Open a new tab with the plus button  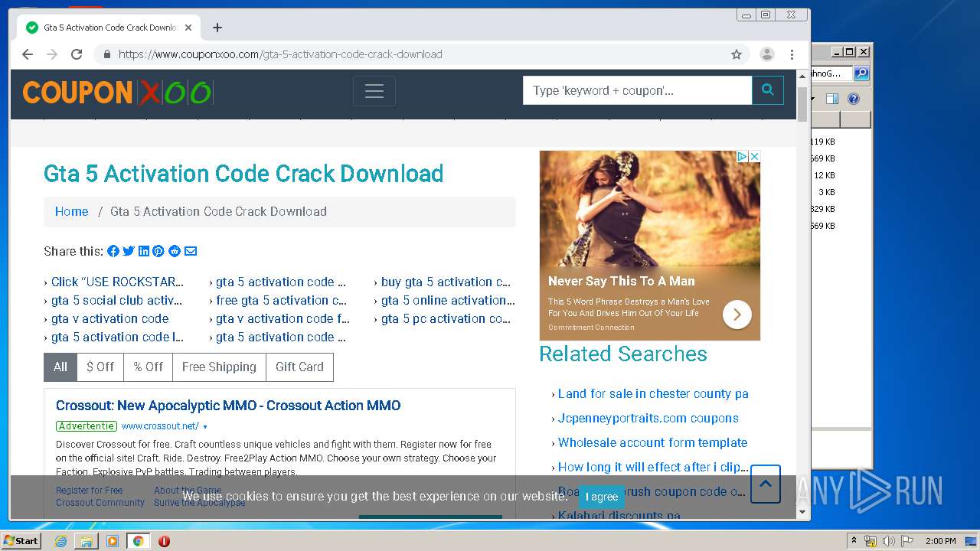click(217, 28)
